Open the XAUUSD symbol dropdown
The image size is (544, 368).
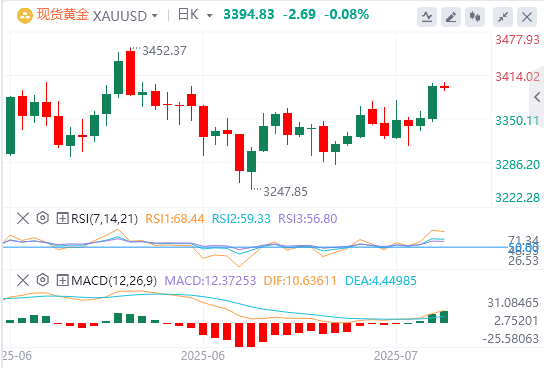coord(155,16)
